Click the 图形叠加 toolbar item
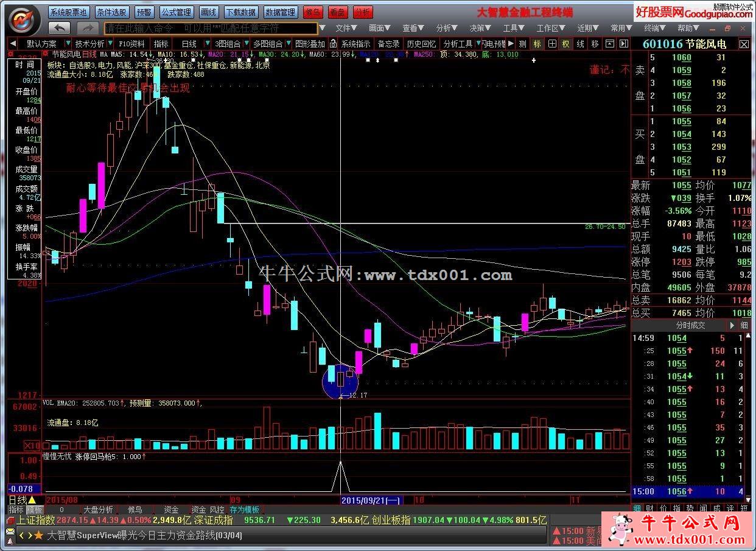756x551 pixels. (x=310, y=44)
